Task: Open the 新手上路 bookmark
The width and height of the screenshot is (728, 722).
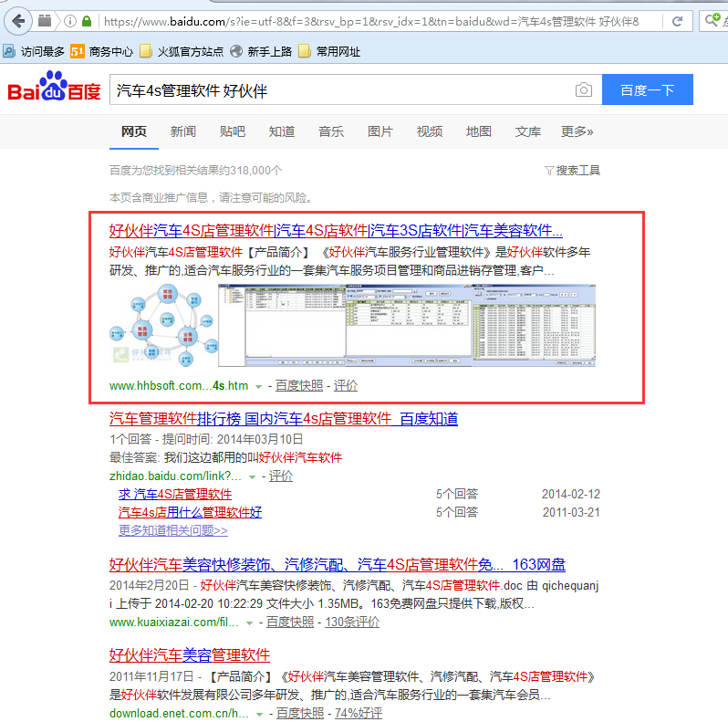Action: tap(261, 51)
